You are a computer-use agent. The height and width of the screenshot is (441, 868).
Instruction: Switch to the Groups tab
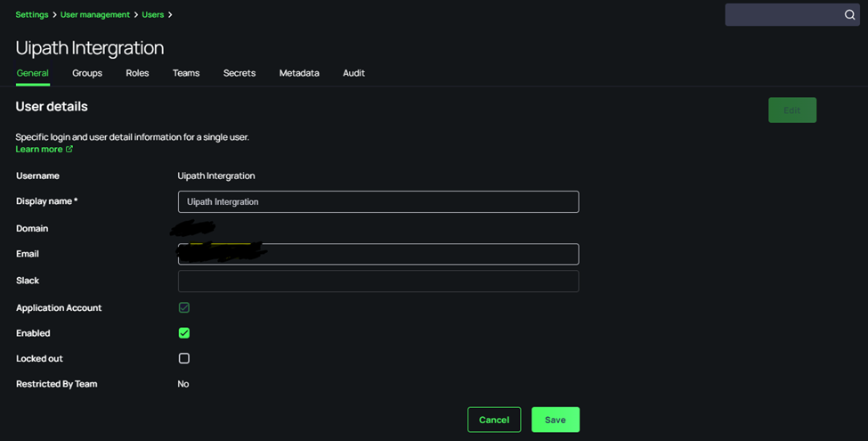(87, 73)
